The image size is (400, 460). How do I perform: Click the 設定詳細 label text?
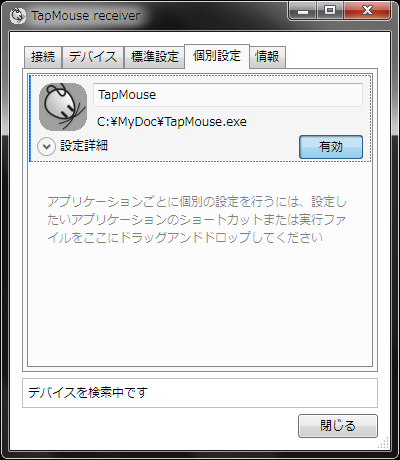[x=84, y=146]
